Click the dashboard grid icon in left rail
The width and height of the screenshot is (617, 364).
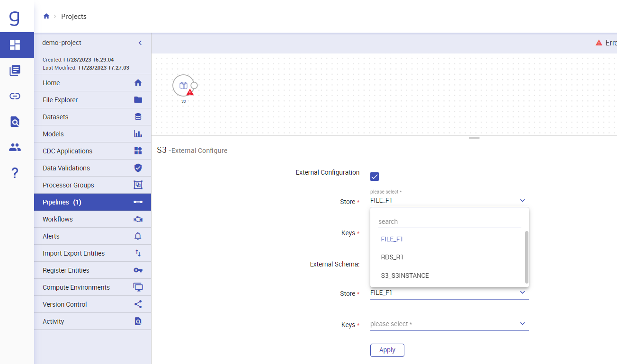pos(15,45)
